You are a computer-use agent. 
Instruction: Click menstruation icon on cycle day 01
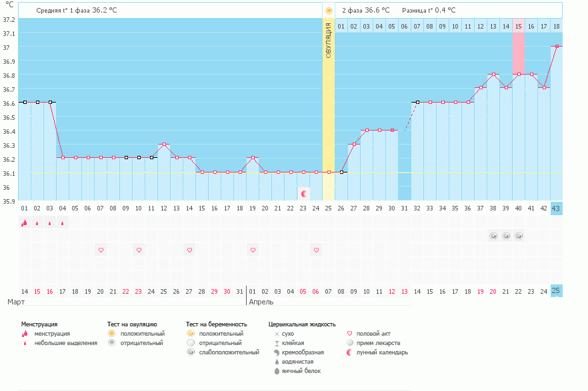24,223
